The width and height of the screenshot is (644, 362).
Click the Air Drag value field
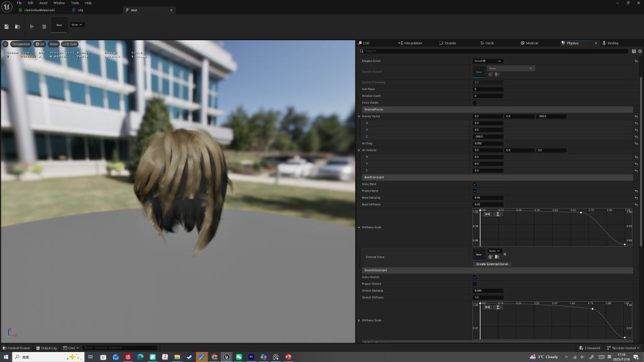pyautogui.click(x=488, y=143)
